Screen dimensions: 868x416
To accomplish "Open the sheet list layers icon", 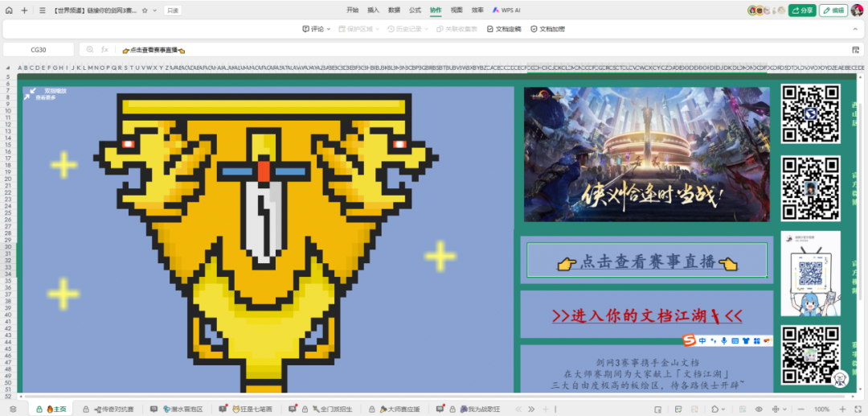I will 14,409.
